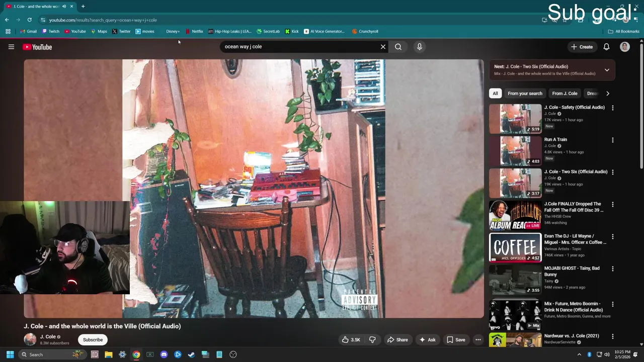Open options for J. Cole - Safety video
The width and height of the screenshot is (644, 362).
tap(612, 108)
